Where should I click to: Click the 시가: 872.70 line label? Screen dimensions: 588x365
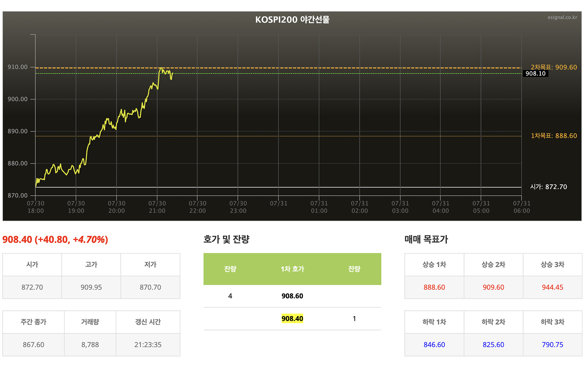[x=548, y=187]
